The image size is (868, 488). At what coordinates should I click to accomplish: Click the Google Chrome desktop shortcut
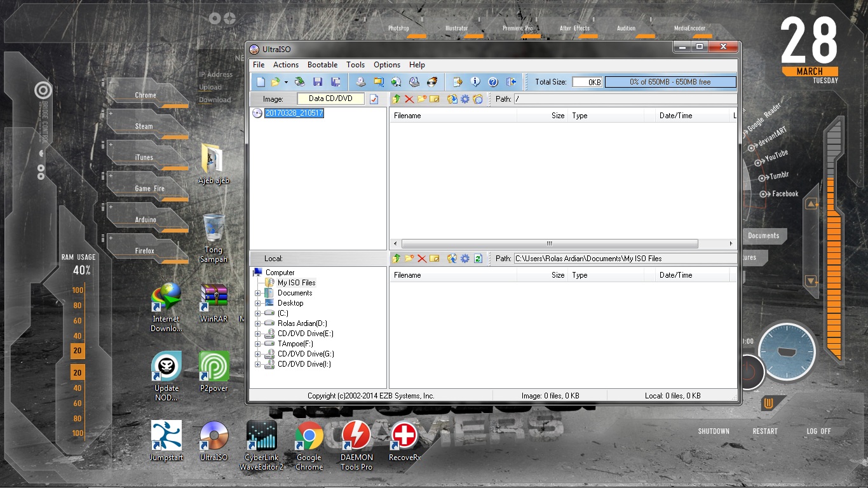pyautogui.click(x=309, y=446)
